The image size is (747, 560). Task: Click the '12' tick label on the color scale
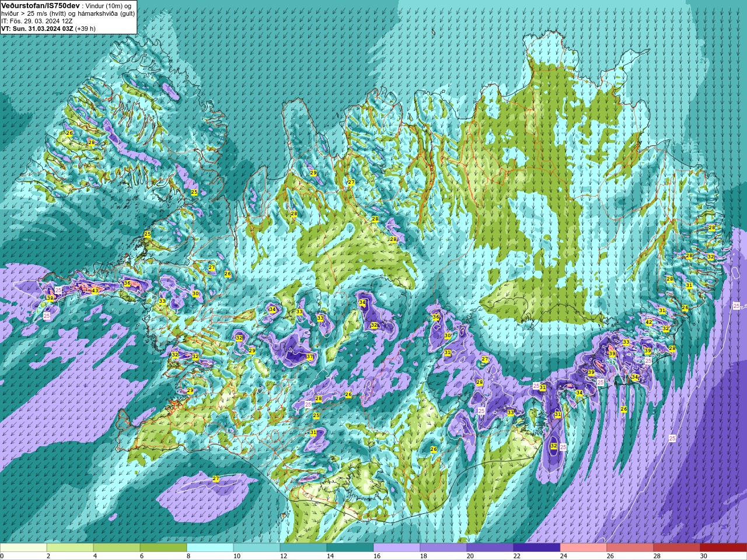point(284,556)
